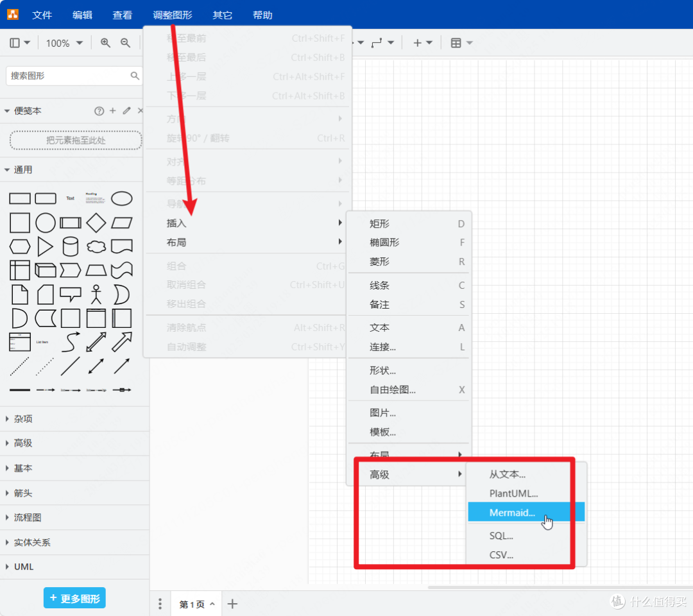693x616 pixels.
Task: Select the callout speech bubble shape
Action: click(x=71, y=295)
